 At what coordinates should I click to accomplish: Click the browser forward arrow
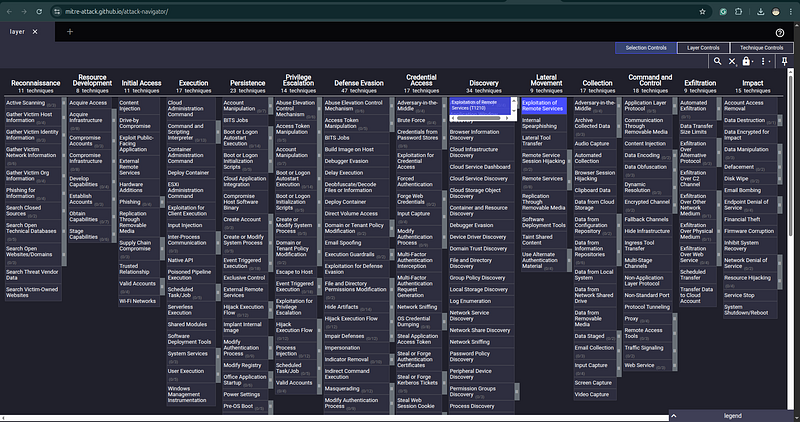(24, 11)
